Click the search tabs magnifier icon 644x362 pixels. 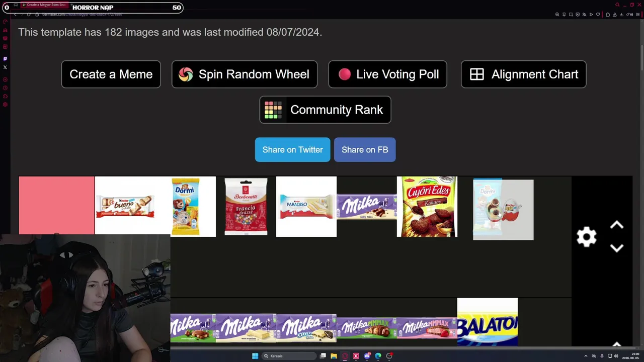coord(617,5)
